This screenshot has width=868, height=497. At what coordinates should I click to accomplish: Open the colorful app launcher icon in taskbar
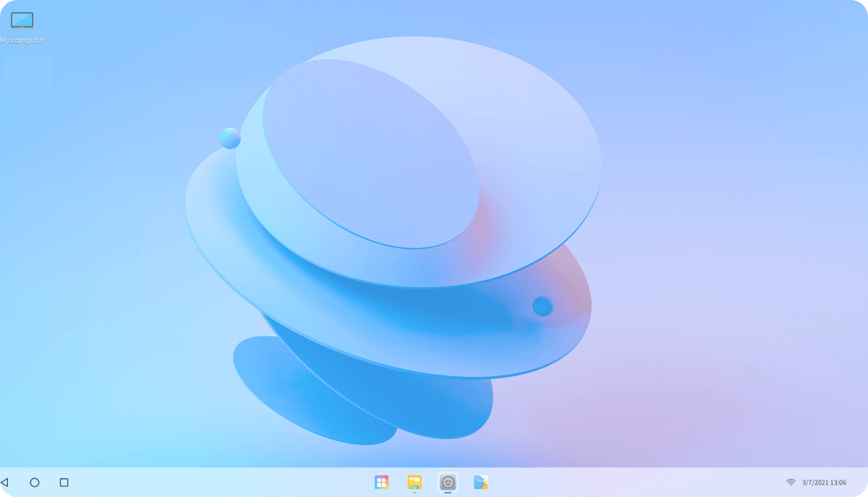[x=381, y=482]
